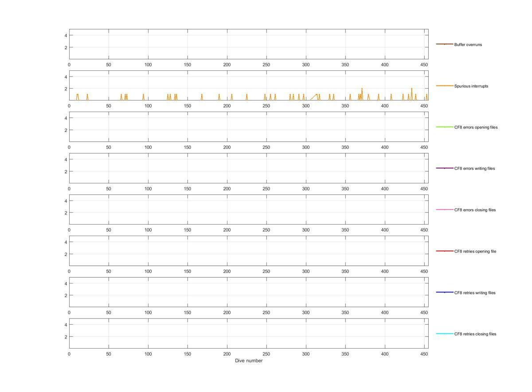The width and height of the screenshot is (532, 392).
Task: Select the 'CF8 retries opening file' legend label
Action: (475, 251)
